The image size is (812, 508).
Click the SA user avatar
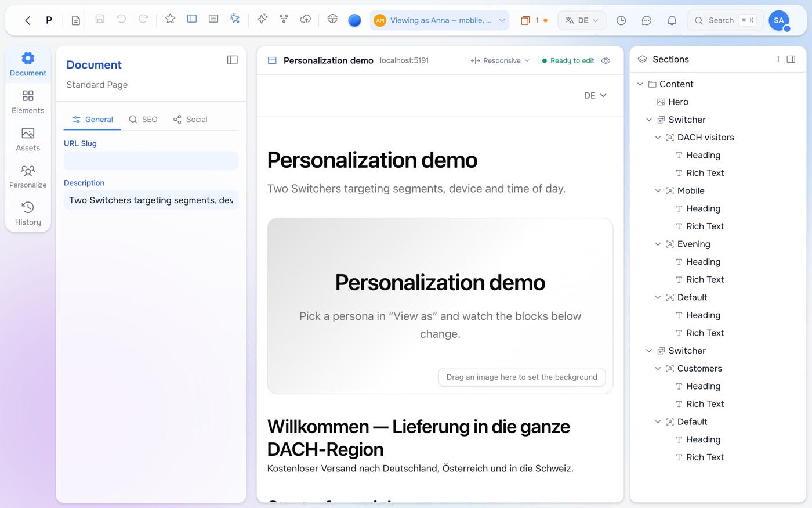[779, 20]
